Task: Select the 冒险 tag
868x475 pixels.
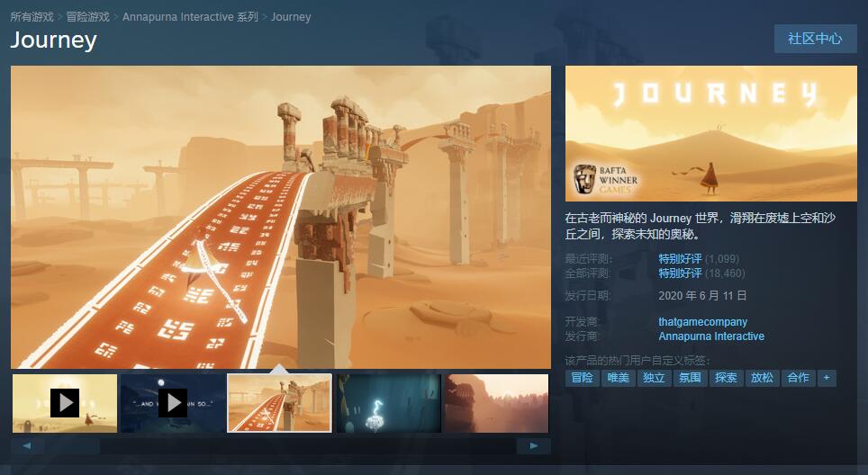Action: 582,378
